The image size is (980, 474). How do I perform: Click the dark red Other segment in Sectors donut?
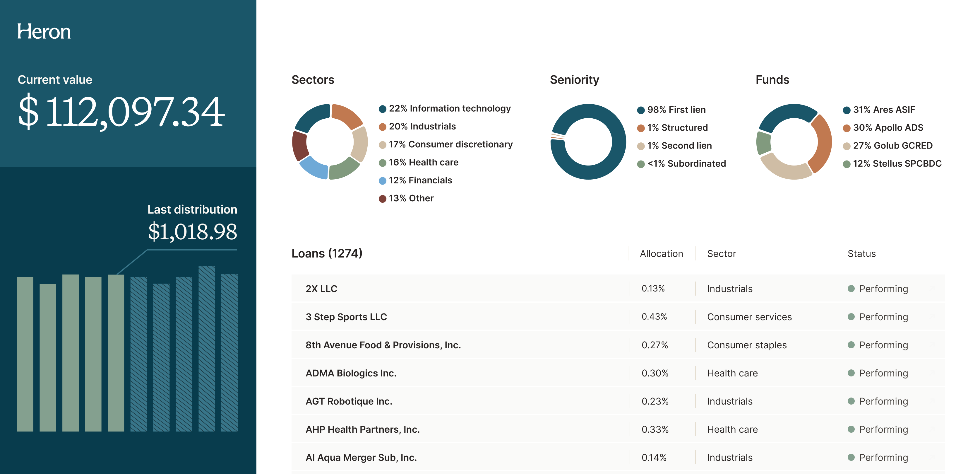point(299,146)
